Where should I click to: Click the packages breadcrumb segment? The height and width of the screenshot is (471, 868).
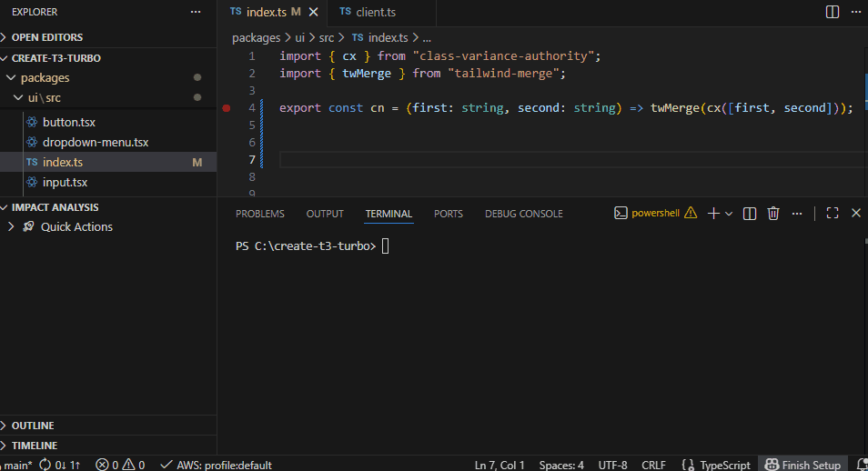(257, 37)
